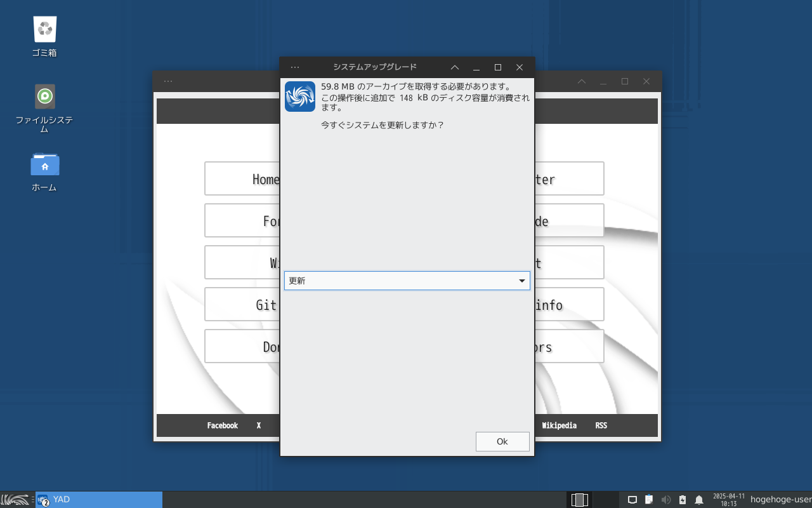Select the active workspace in the pager

tap(580, 500)
